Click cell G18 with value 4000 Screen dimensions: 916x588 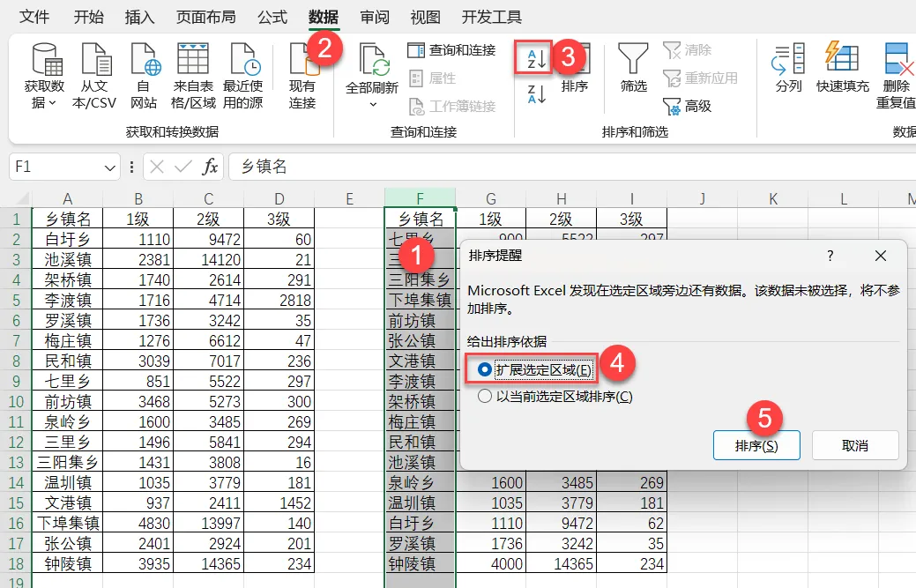click(x=491, y=563)
